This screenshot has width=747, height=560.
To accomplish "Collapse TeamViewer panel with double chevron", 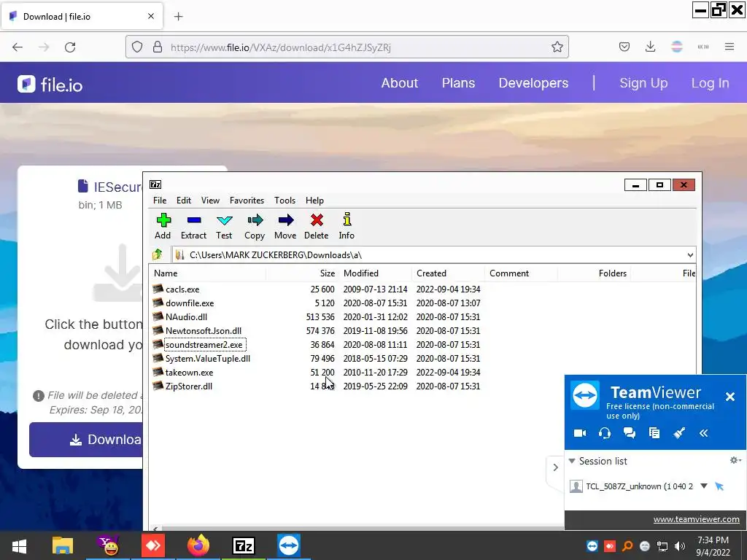I will point(704,433).
